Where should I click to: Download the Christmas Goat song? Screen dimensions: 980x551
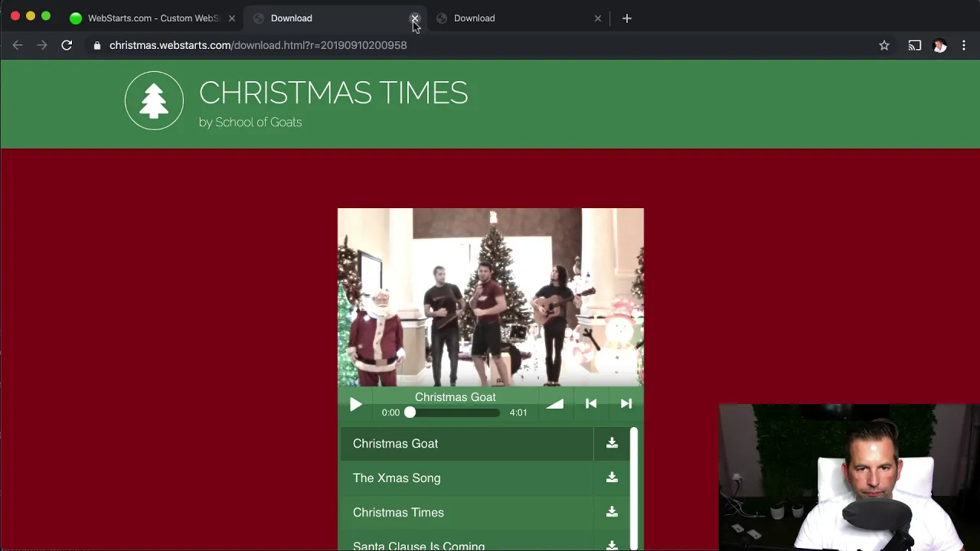(x=612, y=443)
